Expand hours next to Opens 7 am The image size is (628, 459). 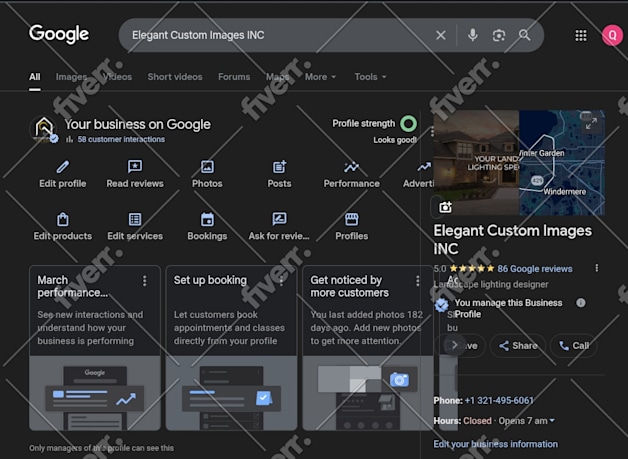[552, 421]
